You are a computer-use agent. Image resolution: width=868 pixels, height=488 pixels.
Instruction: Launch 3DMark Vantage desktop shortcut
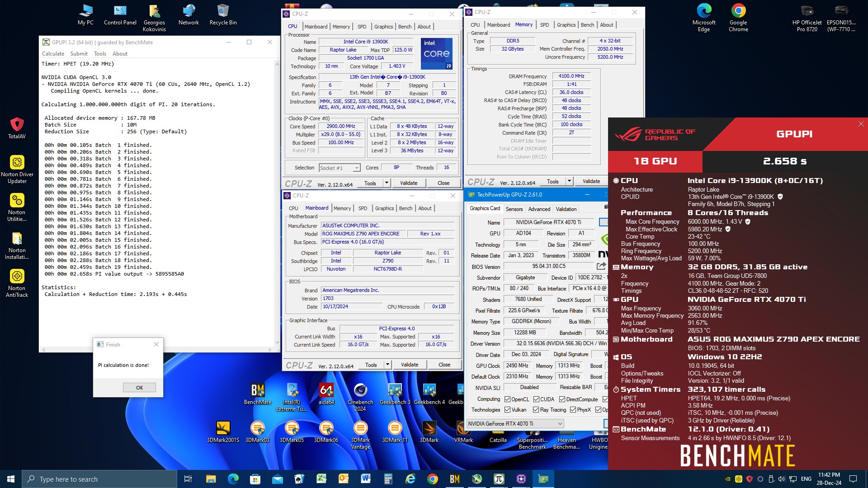360,435
